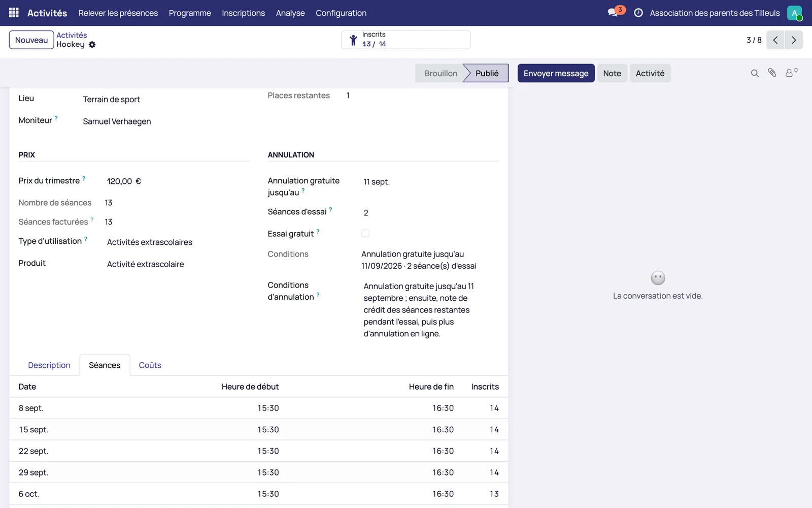Show followers icon in chatter

pos(791,73)
